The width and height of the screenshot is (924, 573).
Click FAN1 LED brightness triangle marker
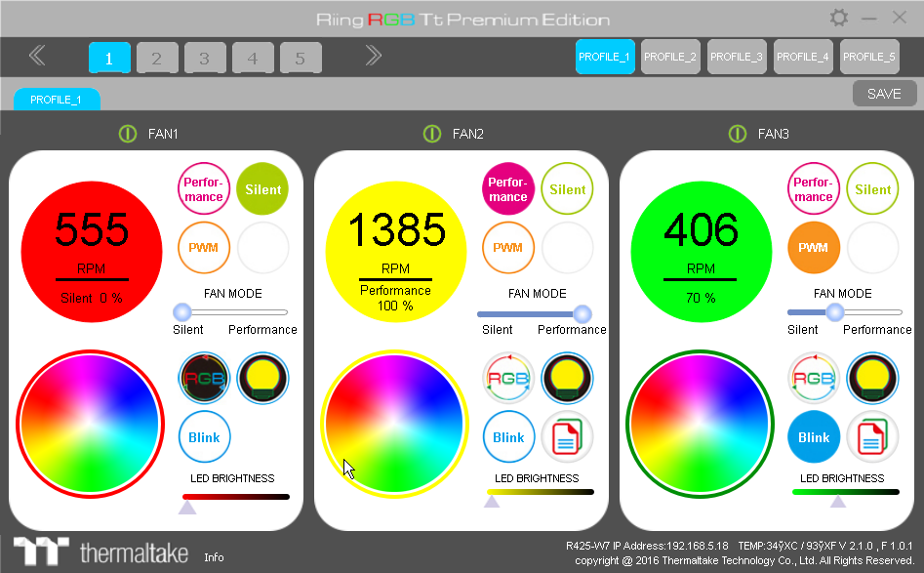pyautogui.click(x=187, y=507)
